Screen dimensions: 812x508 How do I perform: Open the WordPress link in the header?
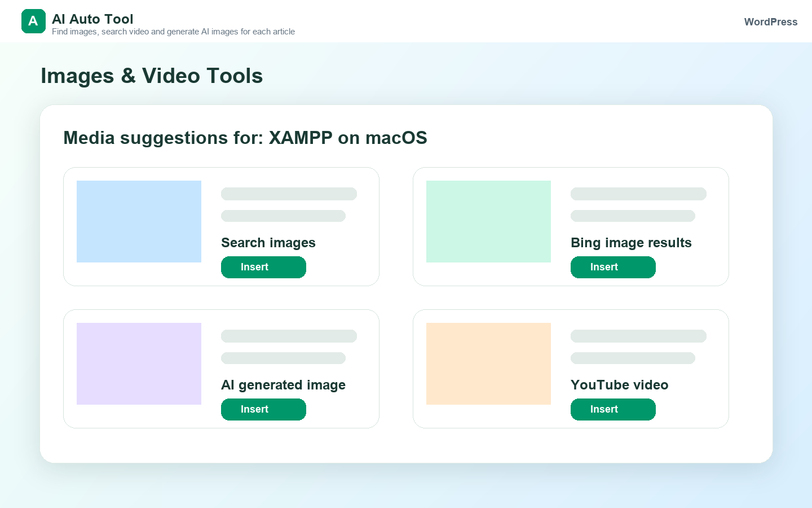(x=770, y=22)
